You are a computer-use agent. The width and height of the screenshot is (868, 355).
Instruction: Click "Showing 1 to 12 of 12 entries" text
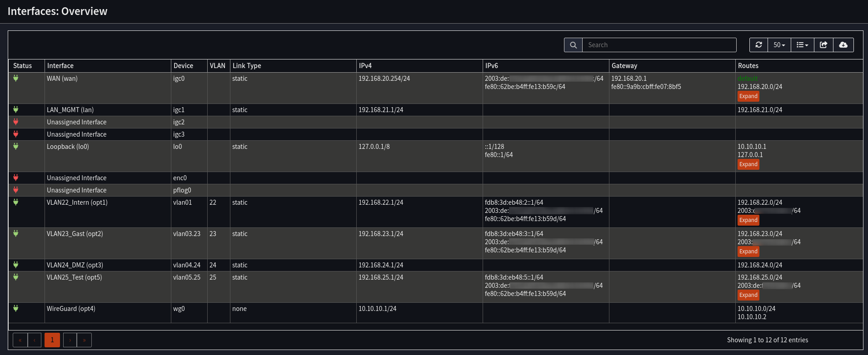coord(768,340)
